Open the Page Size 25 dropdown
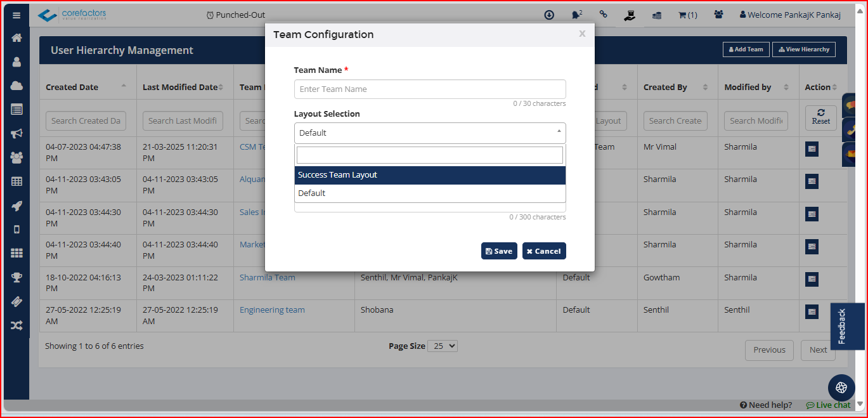The width and height of the screenshot is (868, 418). pos(443,346)
